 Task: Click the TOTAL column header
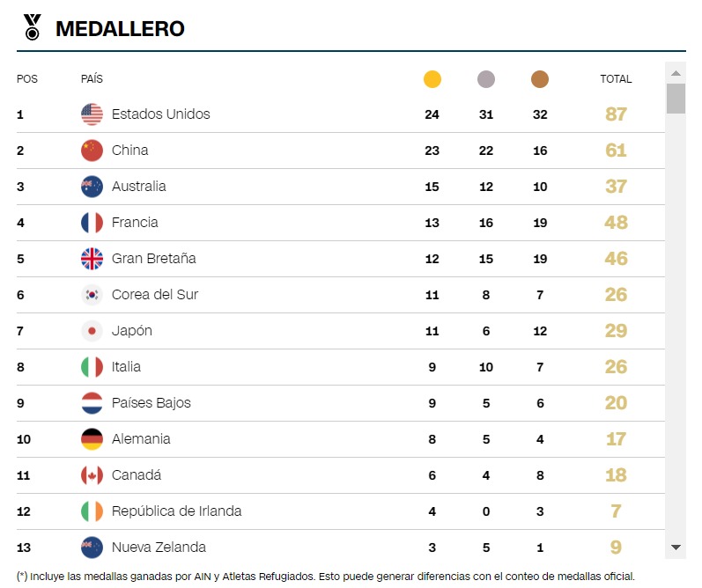(616, 79)
